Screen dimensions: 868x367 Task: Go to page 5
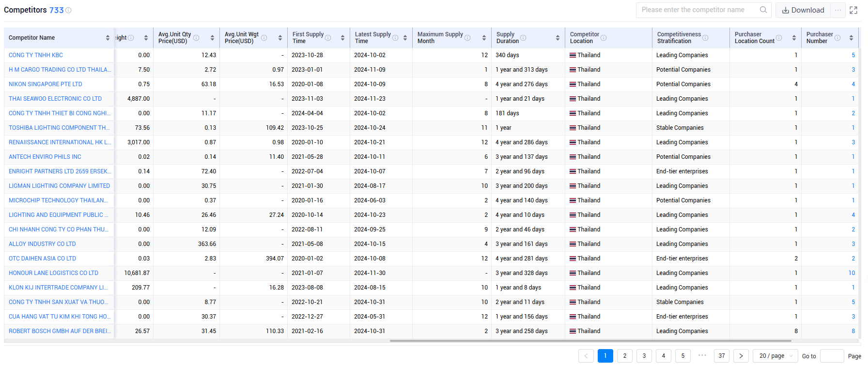(x=683, y=356)
